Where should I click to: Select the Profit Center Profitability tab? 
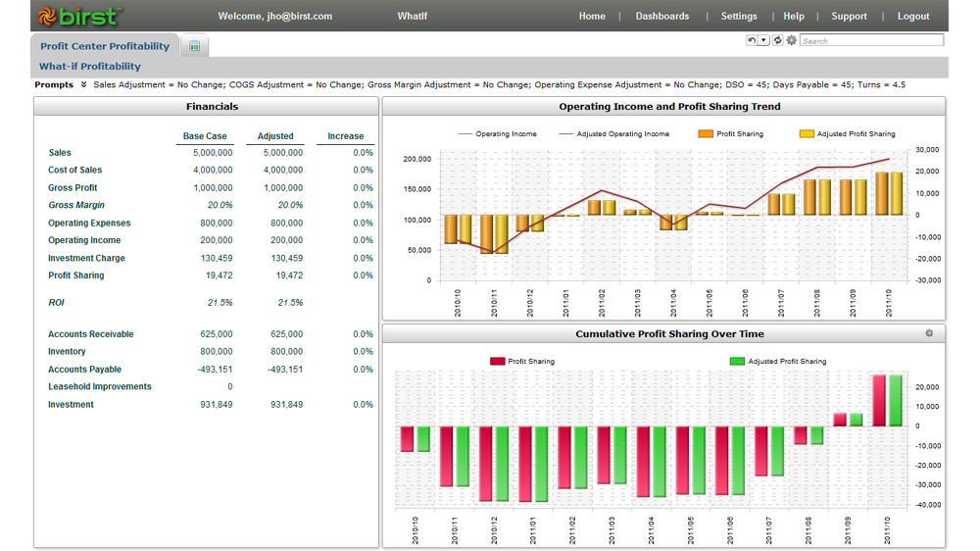105,46
